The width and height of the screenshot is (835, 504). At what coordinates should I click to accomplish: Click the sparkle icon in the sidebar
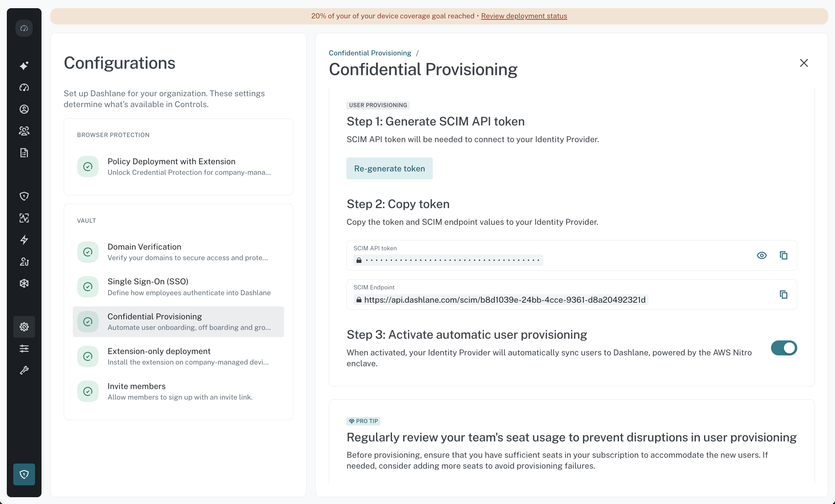pyautogui.click(x=24, y=66)
